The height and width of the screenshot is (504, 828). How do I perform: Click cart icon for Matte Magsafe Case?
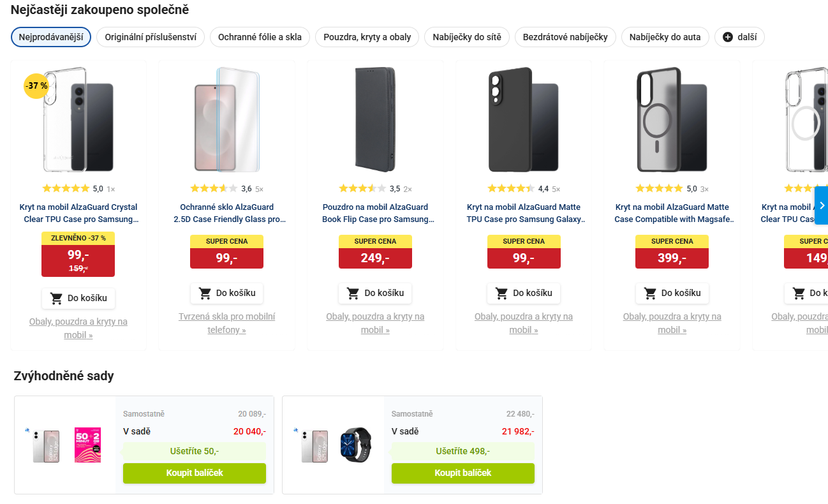[650, 293]
